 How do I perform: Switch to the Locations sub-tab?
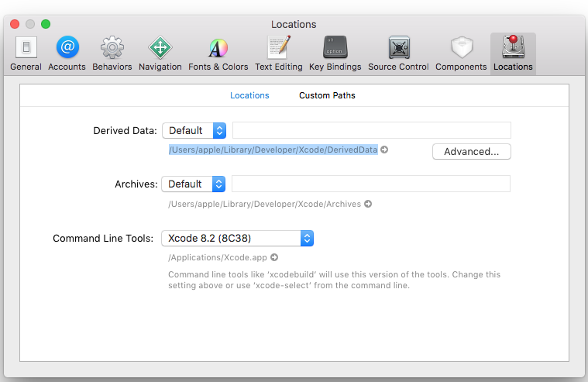pyautogui.click(x=249, y=95)
